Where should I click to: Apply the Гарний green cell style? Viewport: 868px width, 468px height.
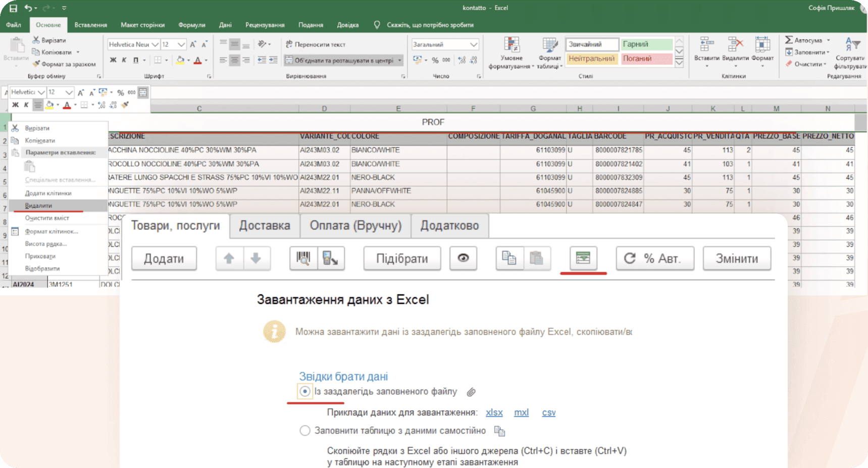(x=647, y=44)
